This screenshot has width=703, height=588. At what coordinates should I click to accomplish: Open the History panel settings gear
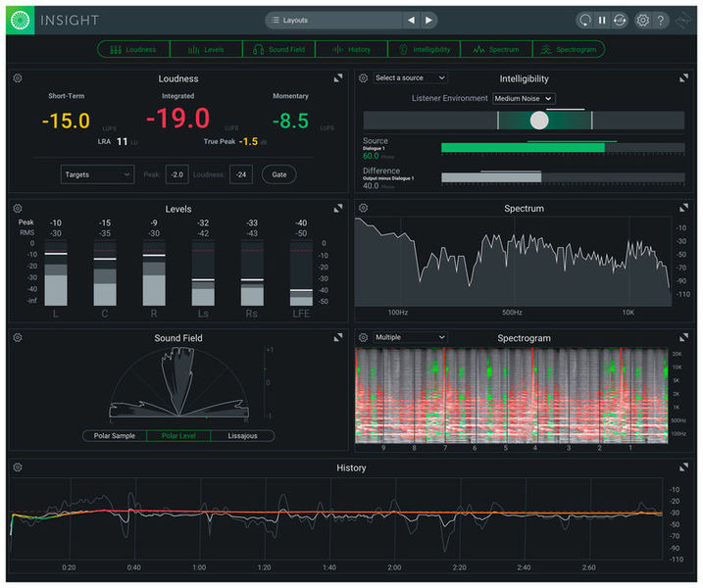(x=18, y=467)
